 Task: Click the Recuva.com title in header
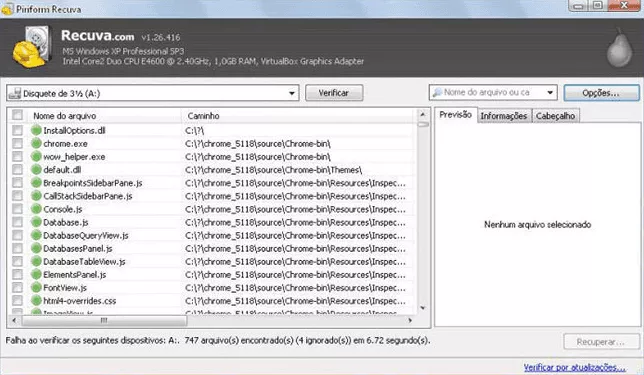click(98, 36)
